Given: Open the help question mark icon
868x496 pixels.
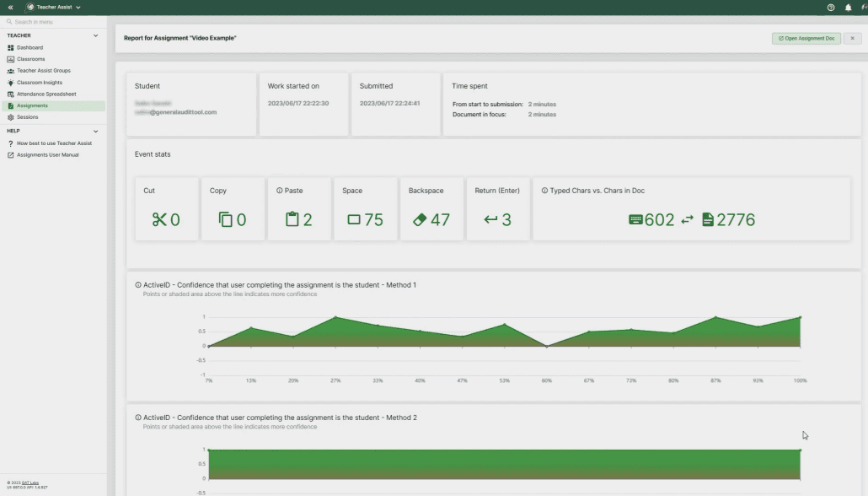Looking at the screenshot, I should pos(830,8).
